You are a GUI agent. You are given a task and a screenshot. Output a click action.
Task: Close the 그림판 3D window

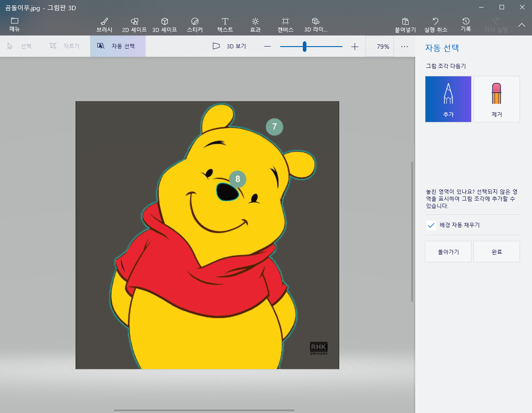tap(522, 7)
